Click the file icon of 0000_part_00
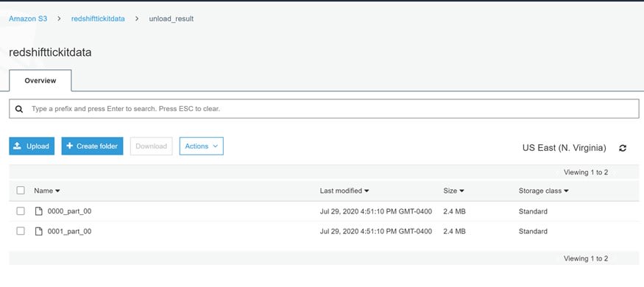The image size is (644, 287). pos(38,211)
